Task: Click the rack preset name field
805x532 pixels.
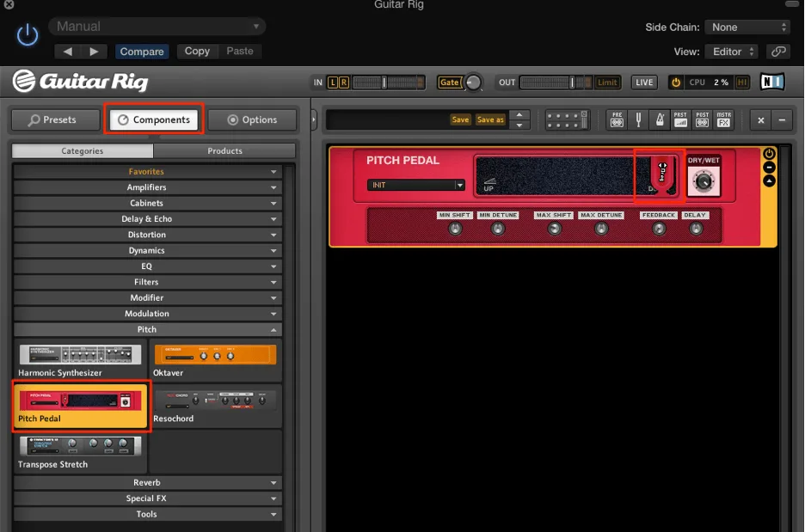Action: coord(388,119)
